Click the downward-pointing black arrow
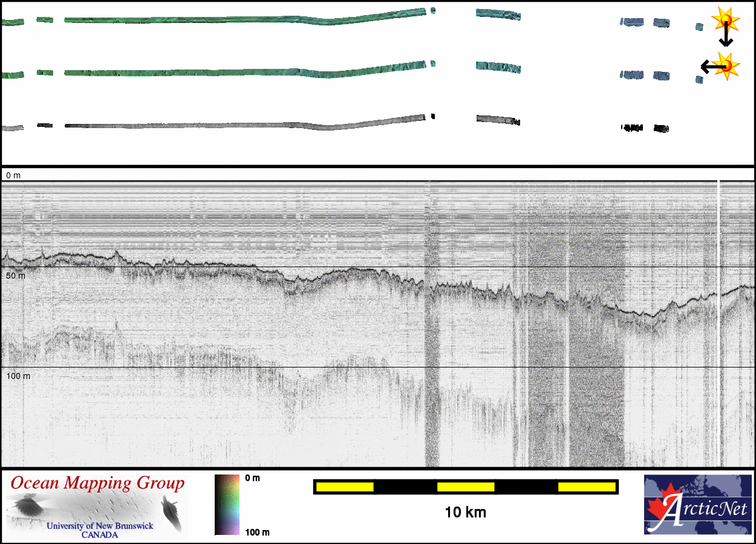The height and width of the screenshot is (544, 756). tap(726, 37)
